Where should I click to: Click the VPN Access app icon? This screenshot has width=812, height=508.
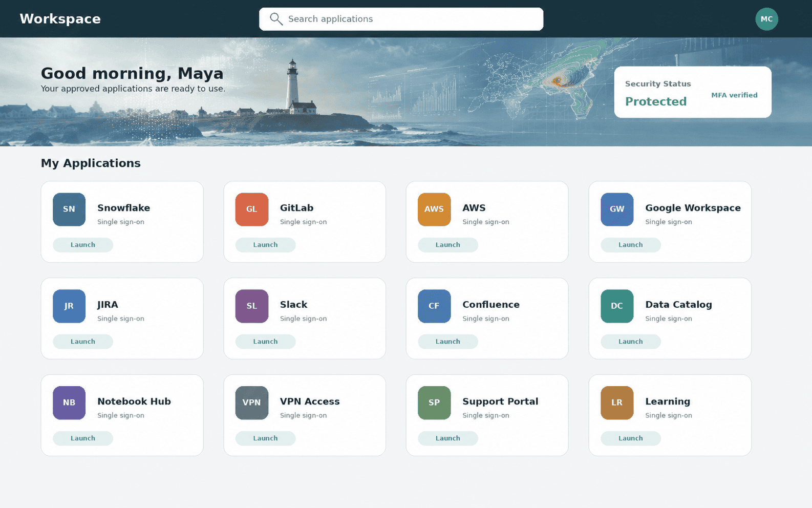[252, 403]
